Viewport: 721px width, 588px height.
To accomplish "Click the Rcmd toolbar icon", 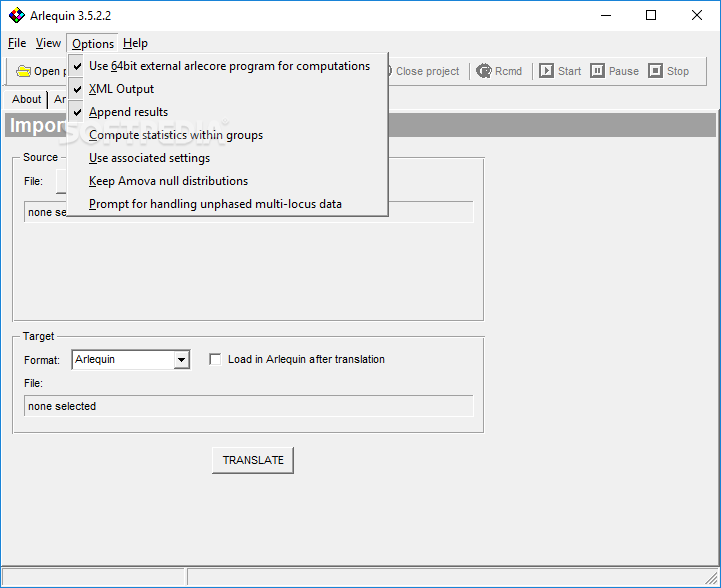I will pos(484,71).
